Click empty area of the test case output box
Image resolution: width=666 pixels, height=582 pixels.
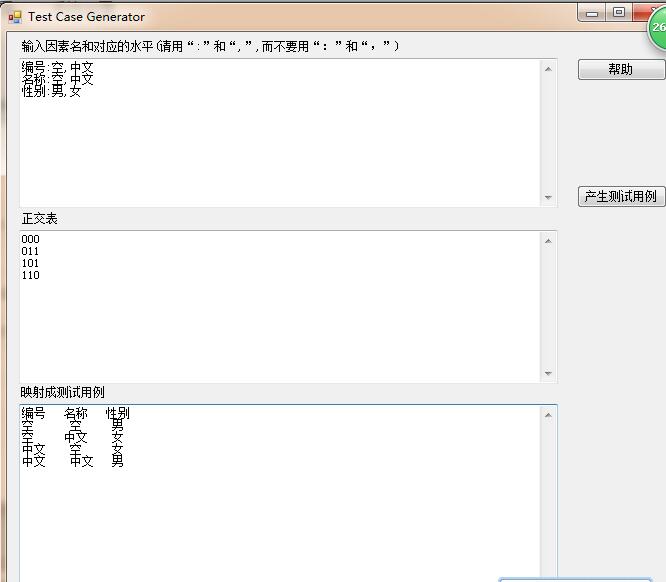pos(280,520)
